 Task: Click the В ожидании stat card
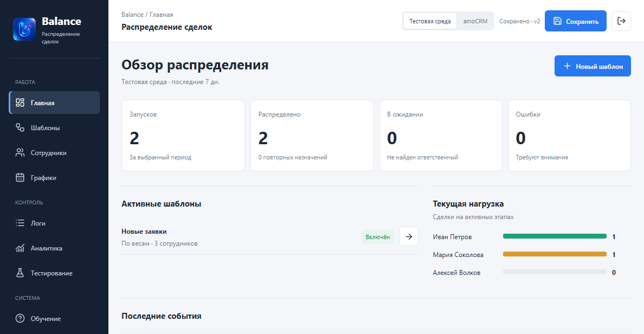(441, 136)
